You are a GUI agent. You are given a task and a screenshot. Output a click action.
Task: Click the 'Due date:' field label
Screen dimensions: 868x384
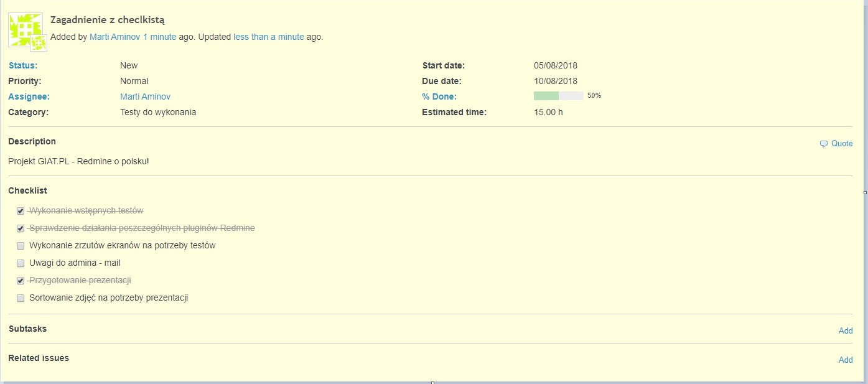pyautogui.click(x=441, y=81)
